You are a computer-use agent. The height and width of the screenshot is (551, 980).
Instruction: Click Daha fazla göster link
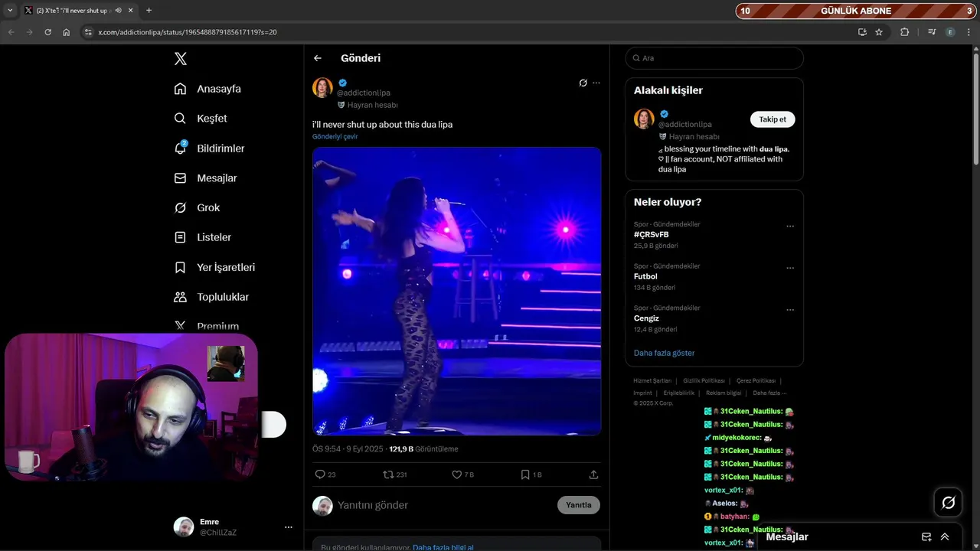(x=664, y=353)
